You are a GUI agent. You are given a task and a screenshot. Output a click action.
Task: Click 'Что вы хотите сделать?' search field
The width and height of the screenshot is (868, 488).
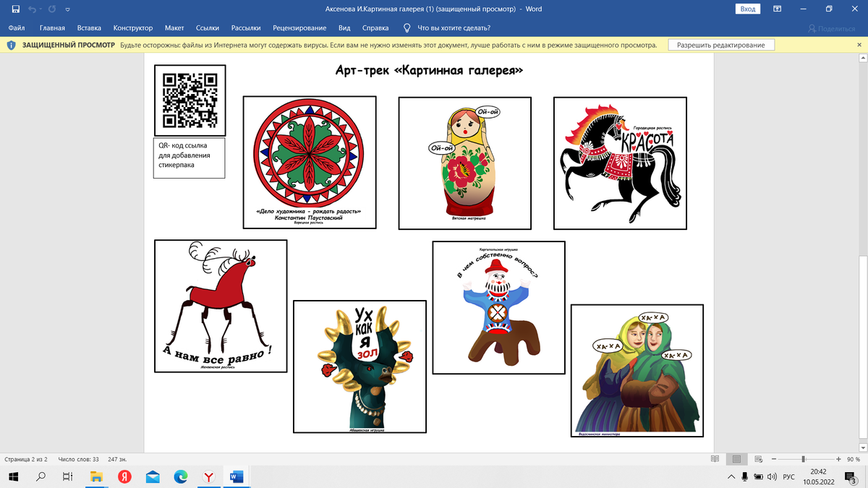(x=454, y=28)
